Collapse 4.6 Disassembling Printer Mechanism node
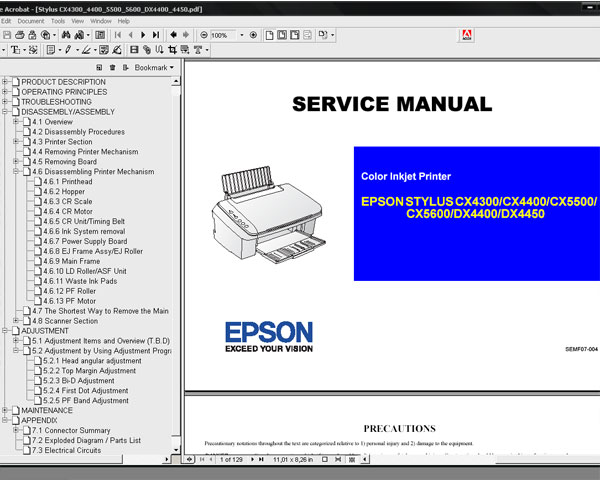The image size is (600, 480). click(x=16, y=171)
